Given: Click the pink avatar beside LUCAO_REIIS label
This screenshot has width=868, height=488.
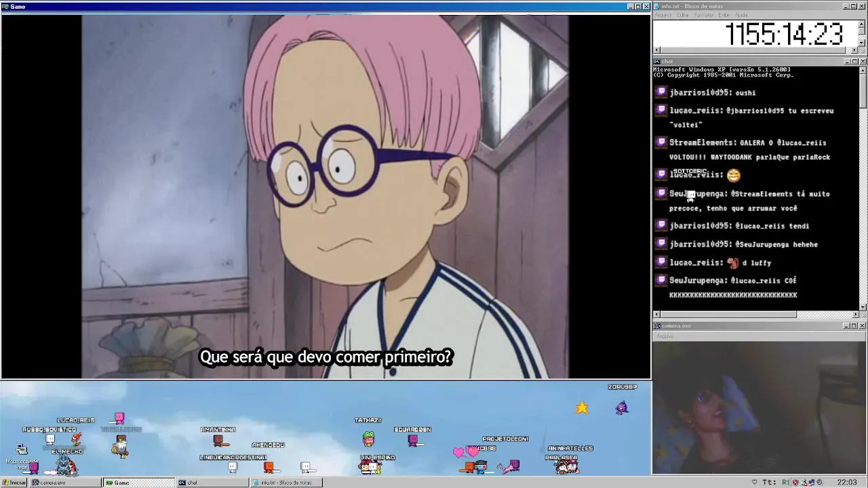Looking at the screenshot, I should click(119, 418).
